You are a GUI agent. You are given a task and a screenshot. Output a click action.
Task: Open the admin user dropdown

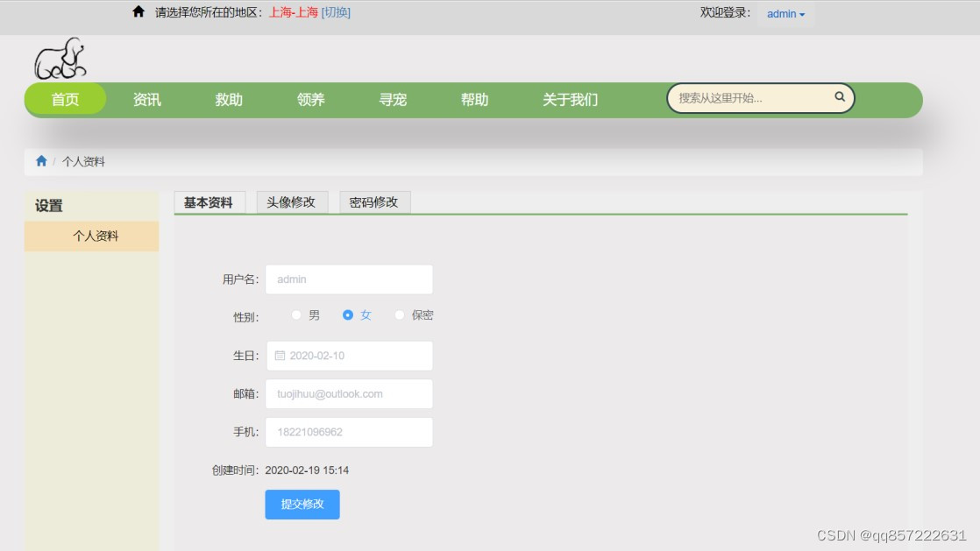785,14
